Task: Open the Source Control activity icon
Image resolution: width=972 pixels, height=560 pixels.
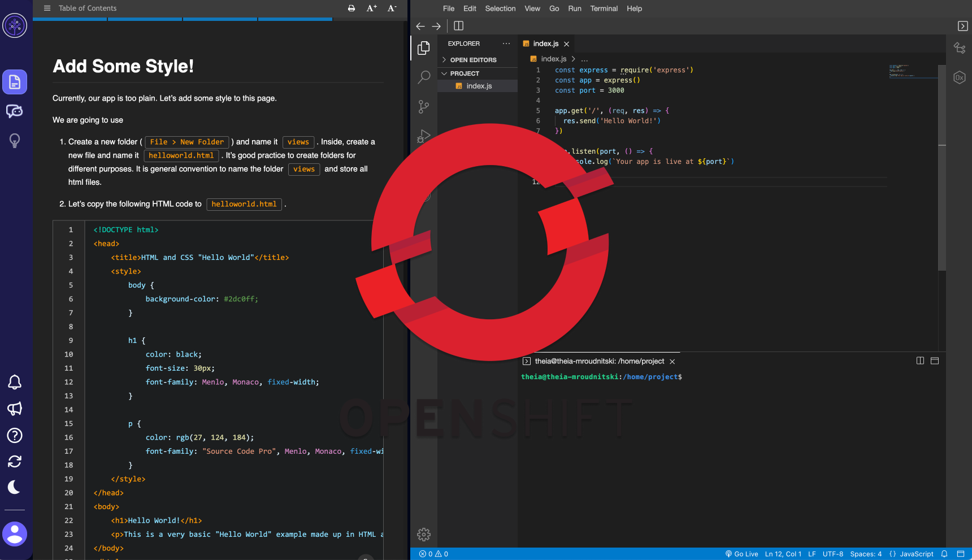Action: tap(424, 107)
